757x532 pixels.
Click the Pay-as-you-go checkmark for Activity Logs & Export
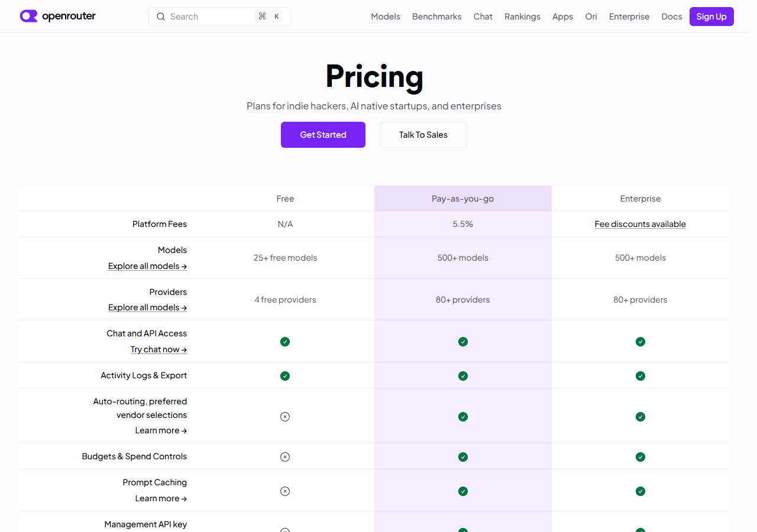tap(463, 376)
